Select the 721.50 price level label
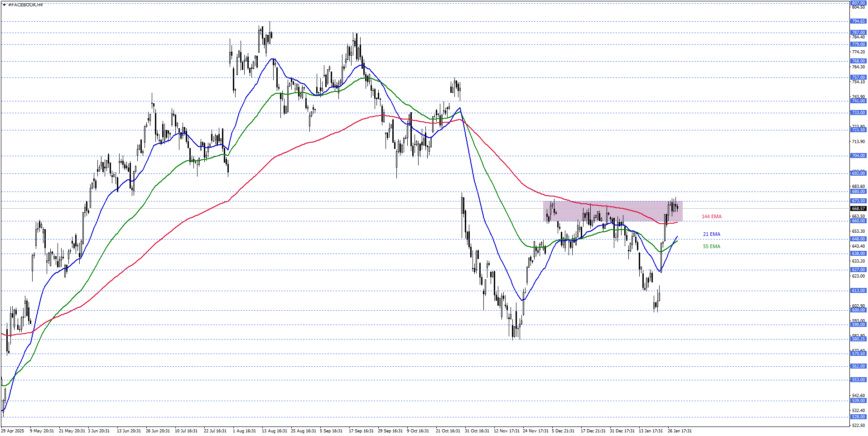The width and height of the screenshot is (868, 436). [x=858, y=130]
